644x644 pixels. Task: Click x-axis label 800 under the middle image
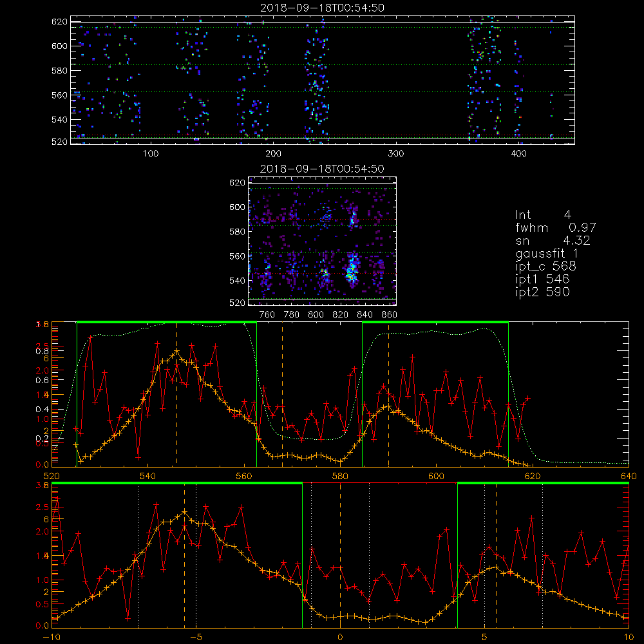pos(316,315)
